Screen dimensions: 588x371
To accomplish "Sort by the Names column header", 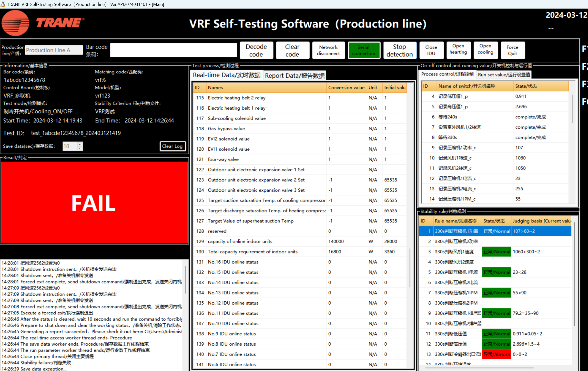I will (266, 87).
